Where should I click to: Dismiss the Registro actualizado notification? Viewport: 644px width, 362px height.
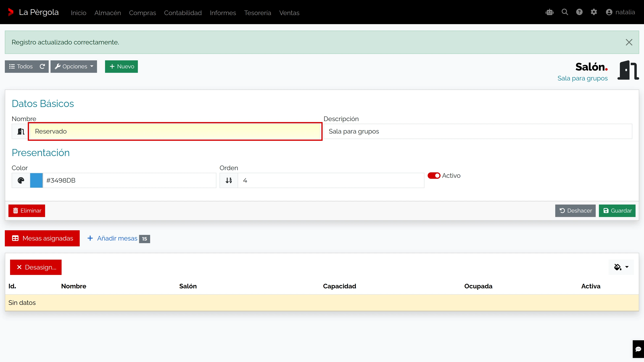[629, 42]
